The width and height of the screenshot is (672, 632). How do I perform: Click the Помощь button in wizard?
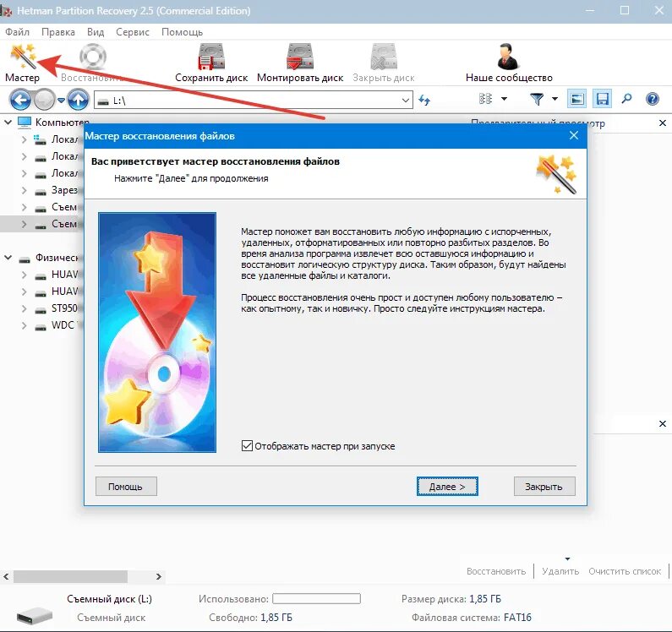click(126, 487)
